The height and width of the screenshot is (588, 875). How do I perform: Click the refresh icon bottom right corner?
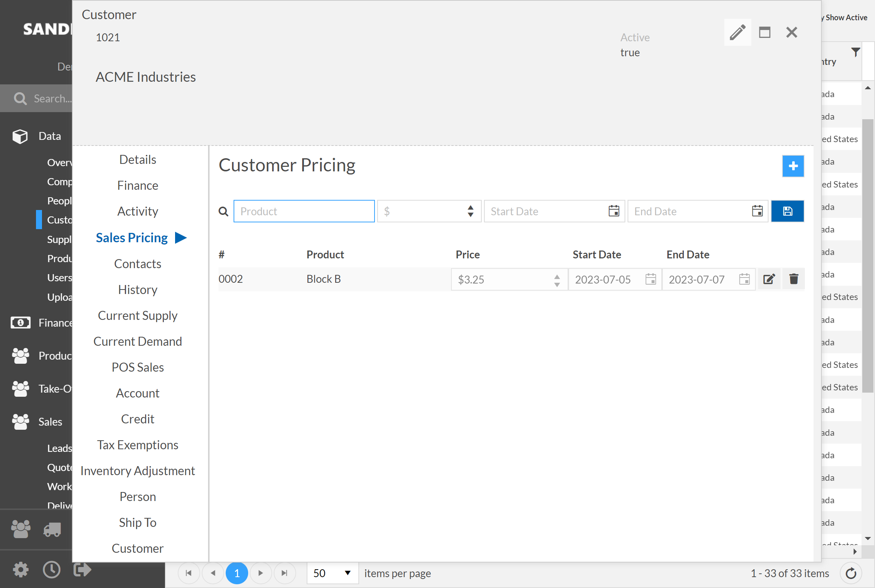click(851, 572)
